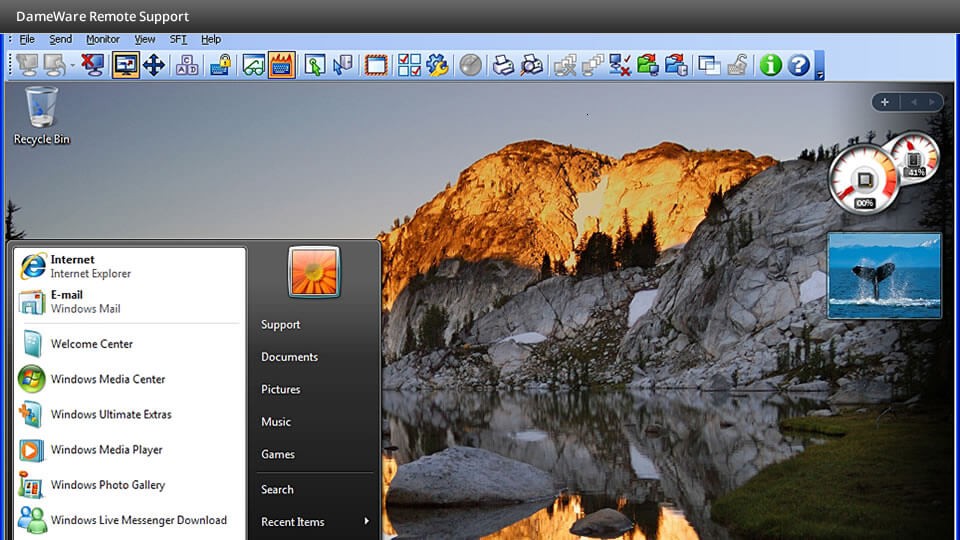Screen dimensions: 960x540
Task: Launch Windows Media Player
Action: pyautogui.click(x=129, y=450)
